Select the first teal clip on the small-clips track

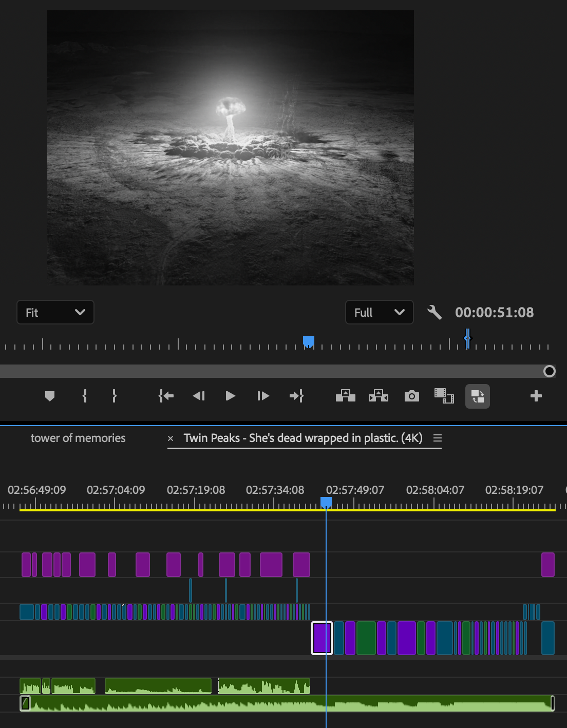(x=27, y=612)
